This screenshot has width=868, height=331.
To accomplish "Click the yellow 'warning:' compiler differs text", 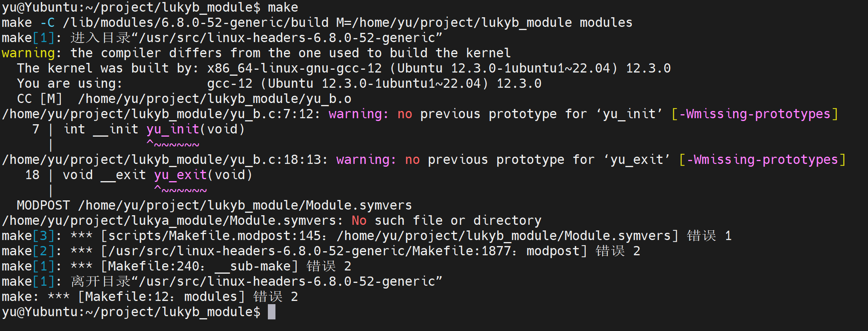I will (32, 53).
